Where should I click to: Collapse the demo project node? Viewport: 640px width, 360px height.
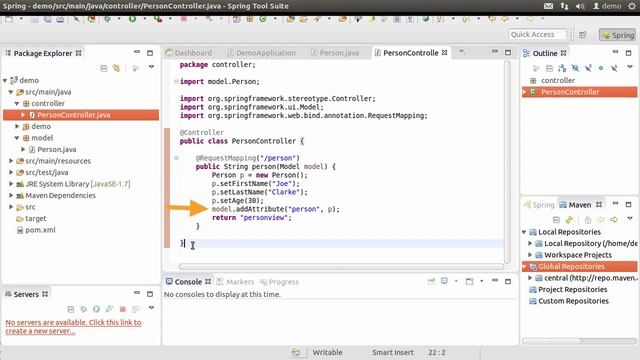5,81
